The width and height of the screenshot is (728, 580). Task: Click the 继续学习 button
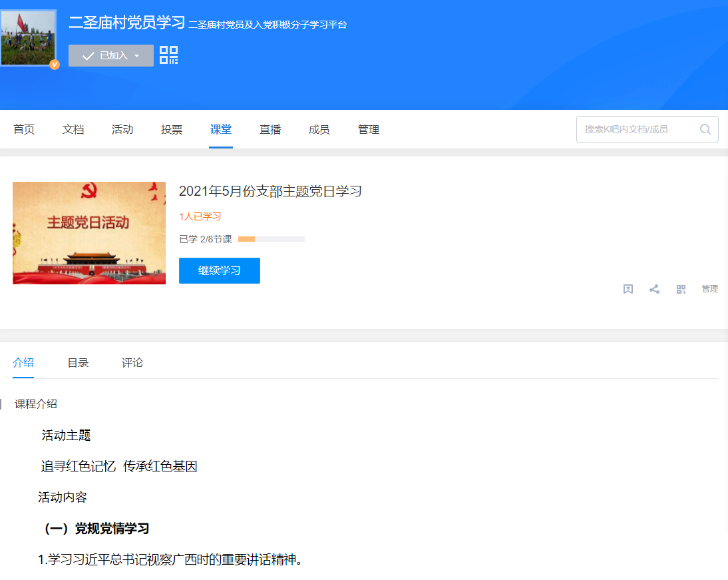tap(219, 270)
